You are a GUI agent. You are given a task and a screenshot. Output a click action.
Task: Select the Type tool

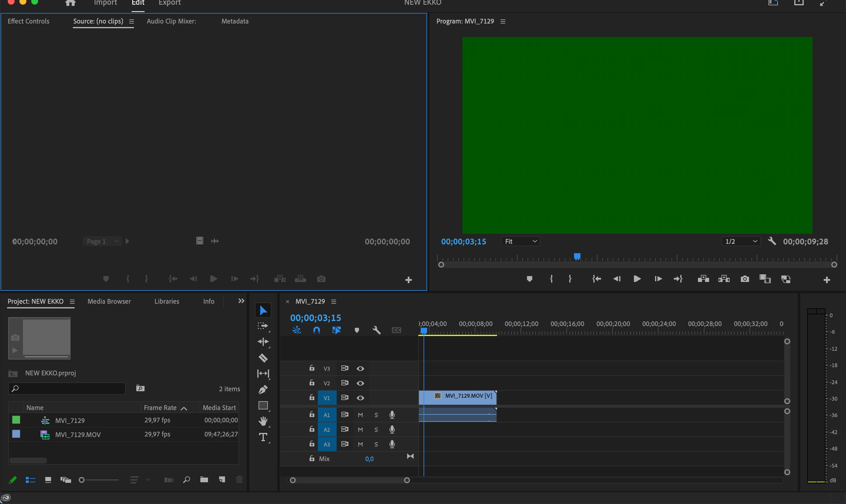263,437
